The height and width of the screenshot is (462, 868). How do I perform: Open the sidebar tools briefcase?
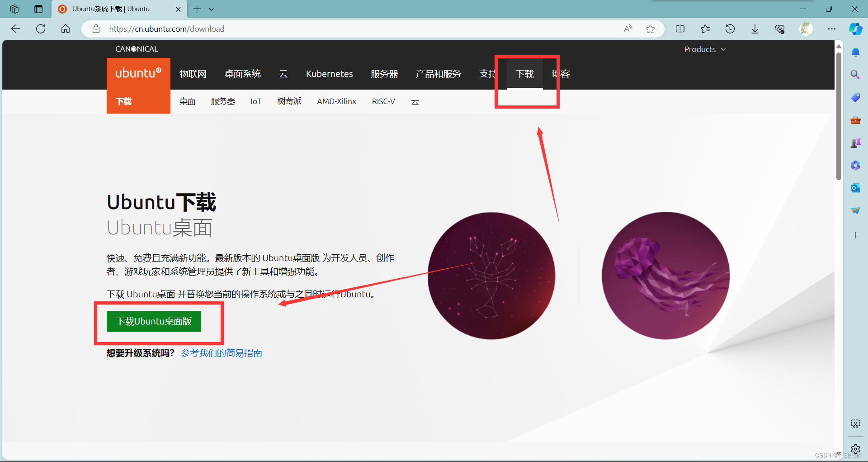pos(855,120)
